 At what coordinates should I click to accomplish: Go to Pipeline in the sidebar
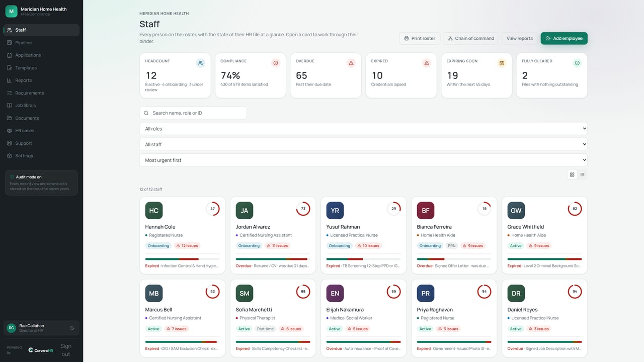(x=41, y=43)
